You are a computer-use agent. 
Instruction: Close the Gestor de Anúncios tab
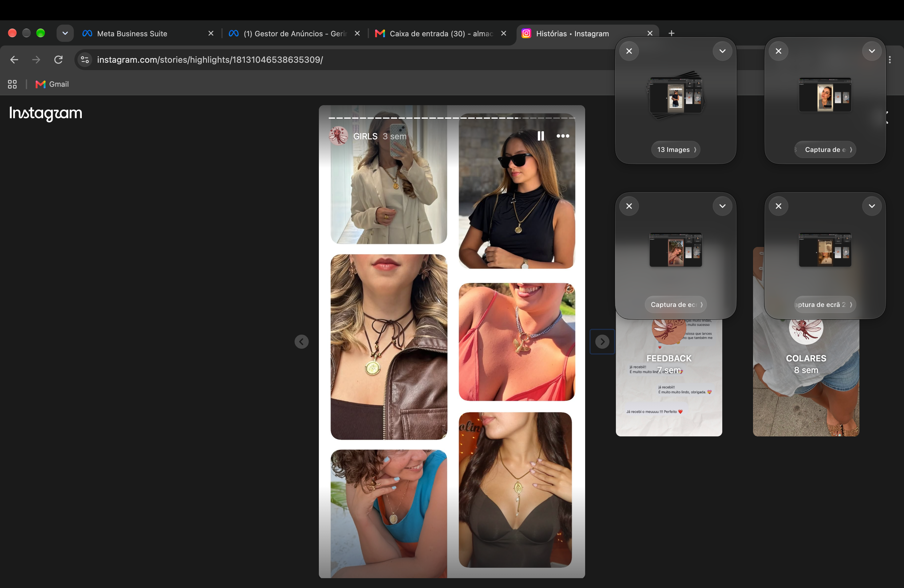click(x=357, y=34)
